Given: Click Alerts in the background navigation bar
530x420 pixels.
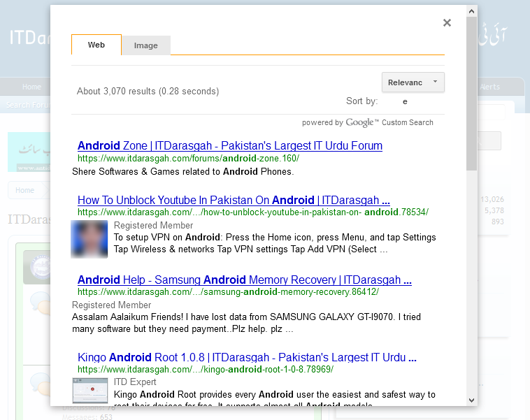Looking at the screenshot, I should point(489,87).
